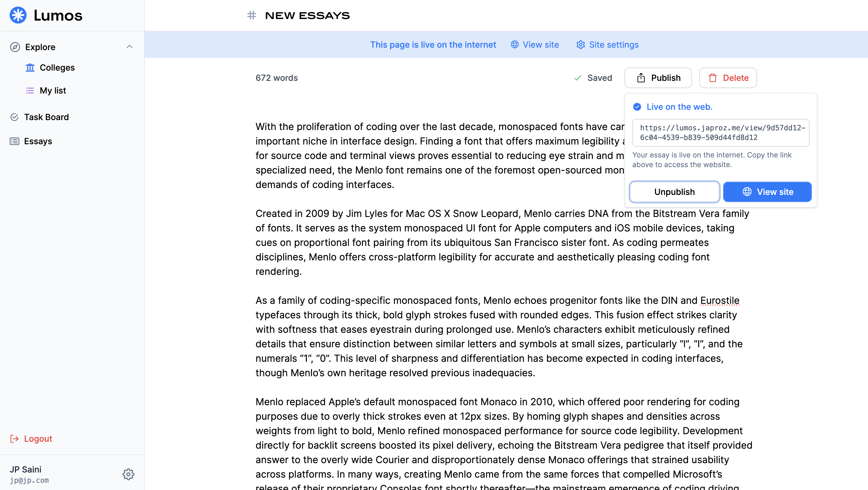The height and width of the screenshot is (490, 868).
Task: Toggle the Publish popover button
Action: coord(658,78)
